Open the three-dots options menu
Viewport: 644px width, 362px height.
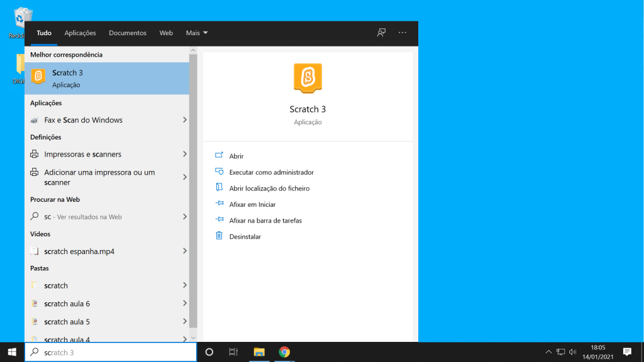402,33
